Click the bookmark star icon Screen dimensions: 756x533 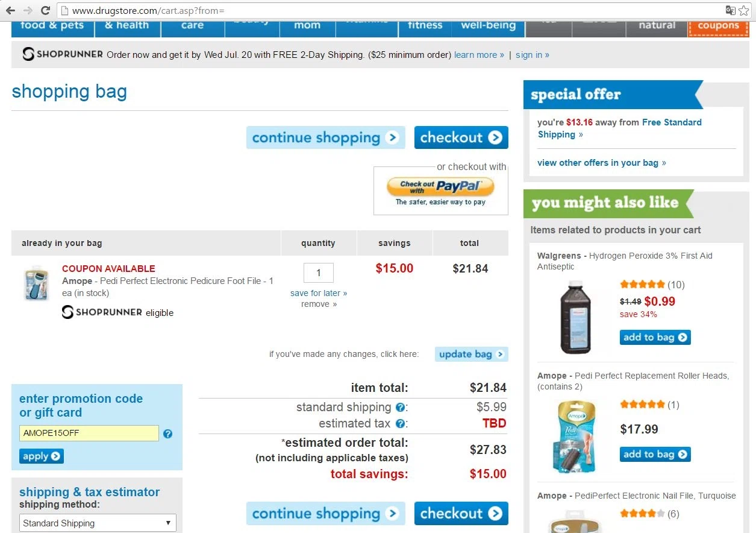(744, 10)
